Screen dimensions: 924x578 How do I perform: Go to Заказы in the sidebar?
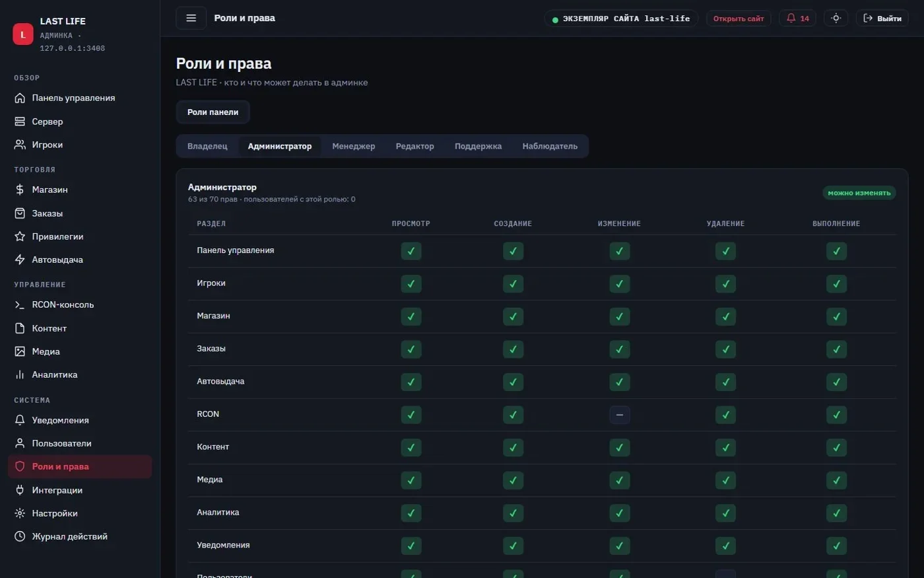click(x=80, y=213)
